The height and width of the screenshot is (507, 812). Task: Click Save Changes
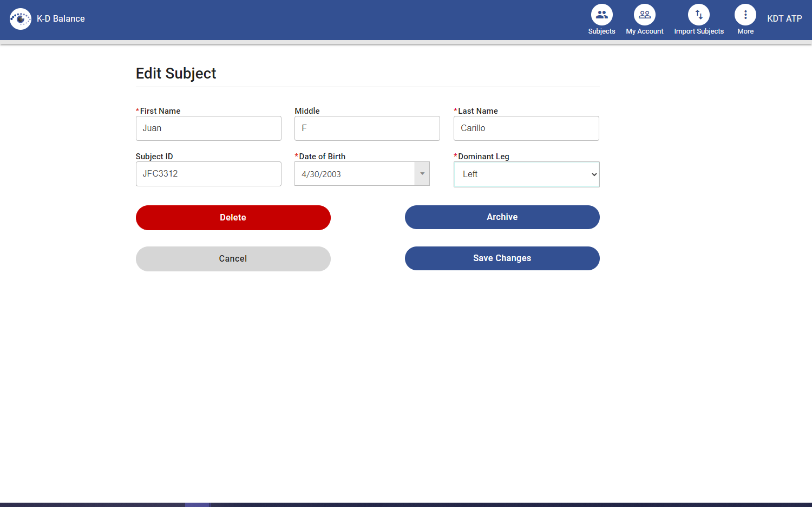pos(502,258)
